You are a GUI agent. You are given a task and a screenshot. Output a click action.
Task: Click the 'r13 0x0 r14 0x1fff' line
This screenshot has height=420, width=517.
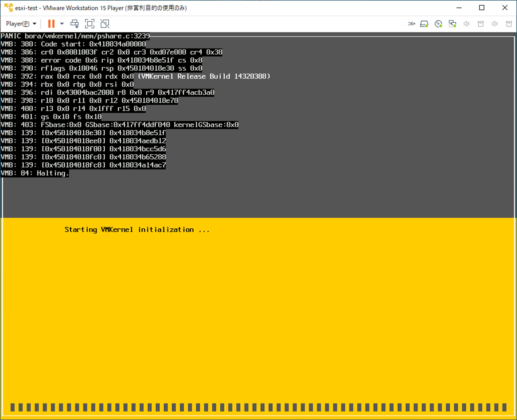(x=73, y=108)
